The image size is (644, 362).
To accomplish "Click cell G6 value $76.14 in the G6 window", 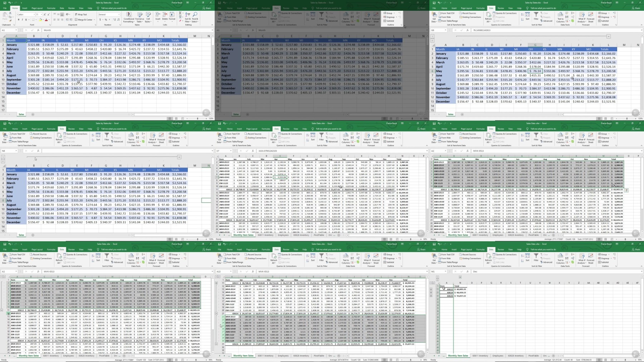I will [x=535, y=71].
